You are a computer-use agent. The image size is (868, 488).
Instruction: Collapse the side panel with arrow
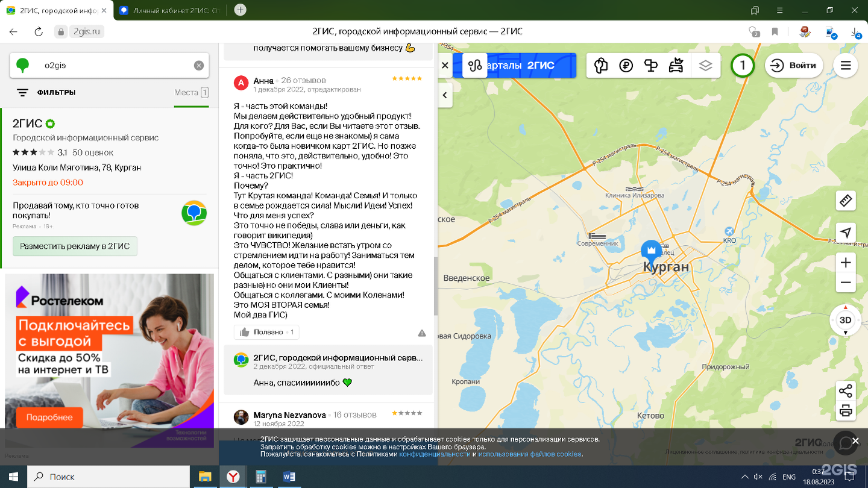[x=445, y=95]
